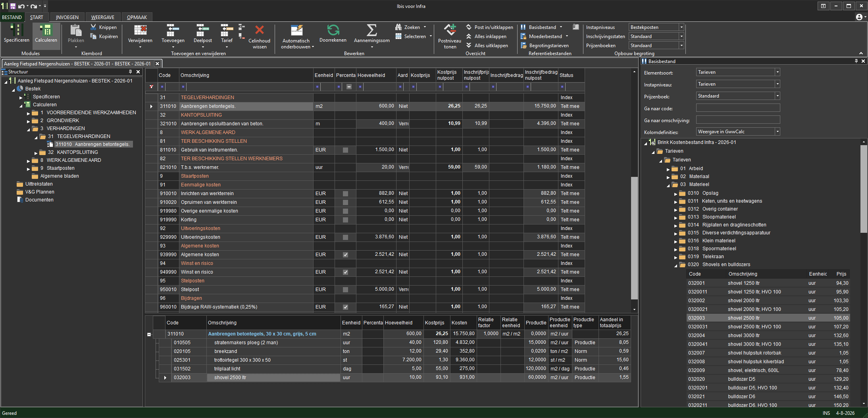
Task: Click Begrotingstarieven button
Action: pos(545,46)
